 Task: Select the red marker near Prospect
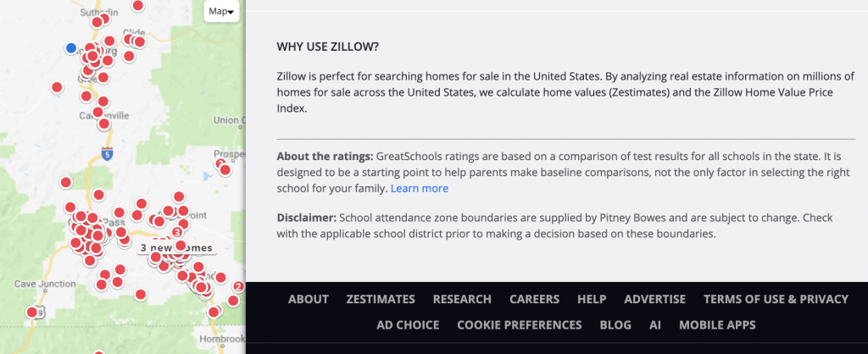pos(225,170)
